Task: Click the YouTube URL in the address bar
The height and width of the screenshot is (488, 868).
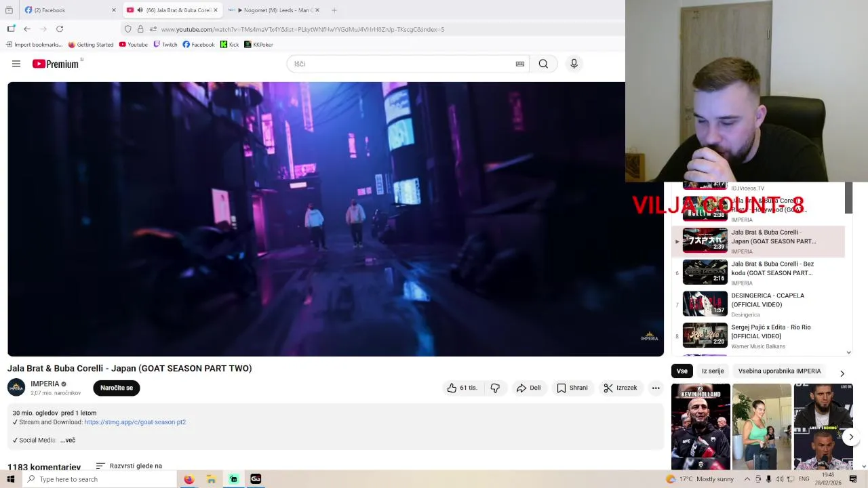Action: (x=302, y=30)
